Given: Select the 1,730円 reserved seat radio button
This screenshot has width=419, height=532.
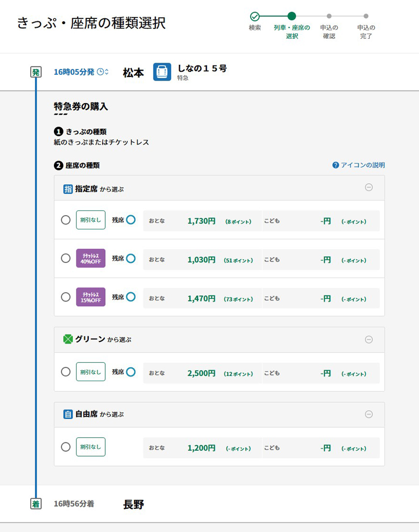Looking at the screenshot, I should click(65, 220).
